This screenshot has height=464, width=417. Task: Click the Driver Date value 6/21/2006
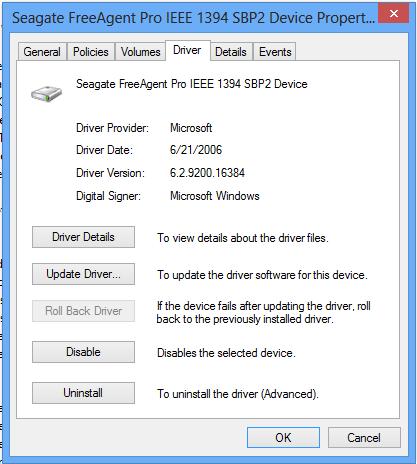tap(196, 150)
